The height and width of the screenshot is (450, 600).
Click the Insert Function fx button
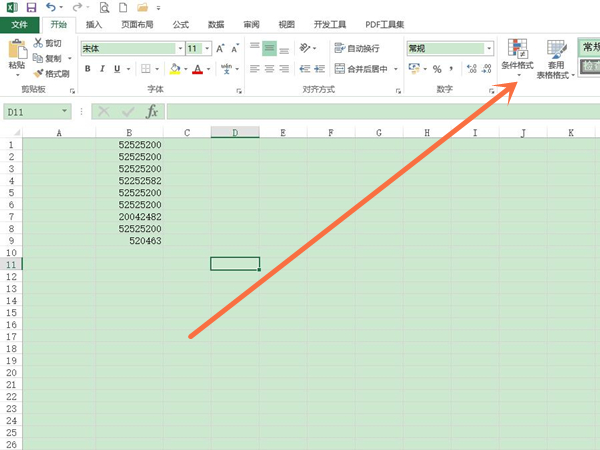point(152,112)
